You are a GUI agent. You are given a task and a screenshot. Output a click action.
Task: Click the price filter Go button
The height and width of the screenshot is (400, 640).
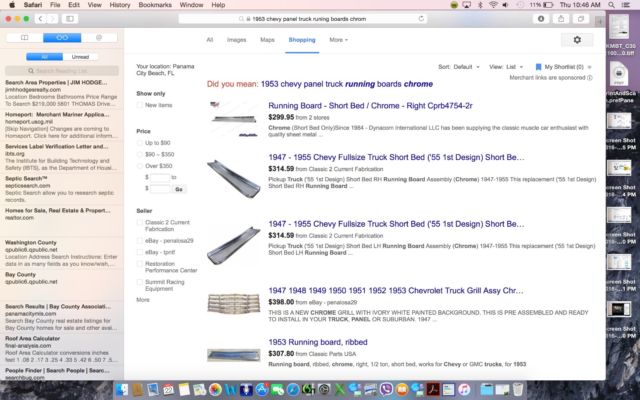(178, 189)
